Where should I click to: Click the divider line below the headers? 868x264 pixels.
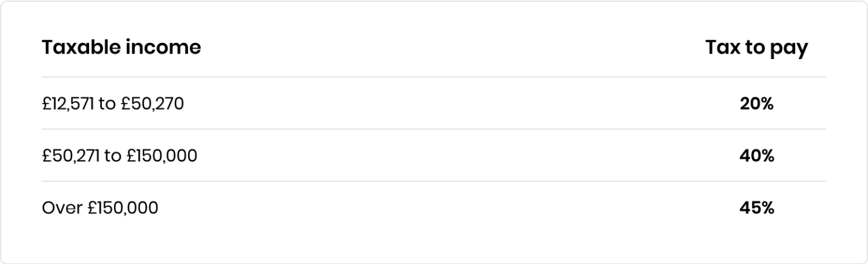[434, 77]
